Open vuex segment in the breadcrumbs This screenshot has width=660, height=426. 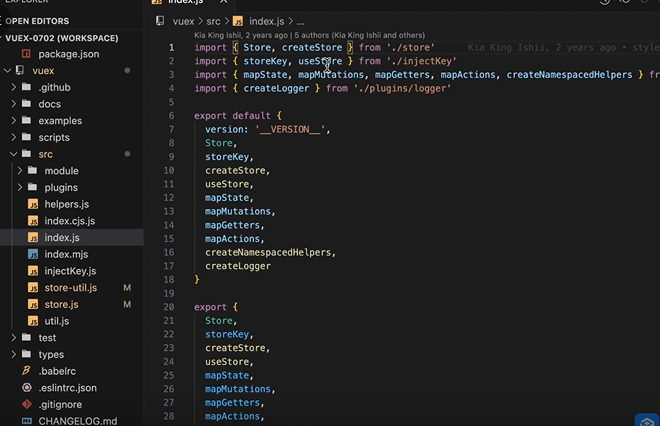184,21
